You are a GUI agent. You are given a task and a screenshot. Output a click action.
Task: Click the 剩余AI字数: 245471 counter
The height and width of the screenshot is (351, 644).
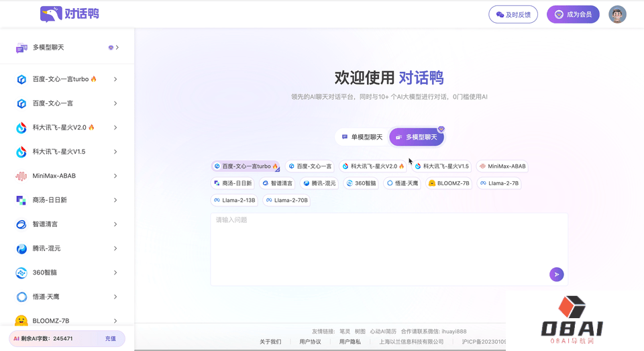(x=47, y=339)
